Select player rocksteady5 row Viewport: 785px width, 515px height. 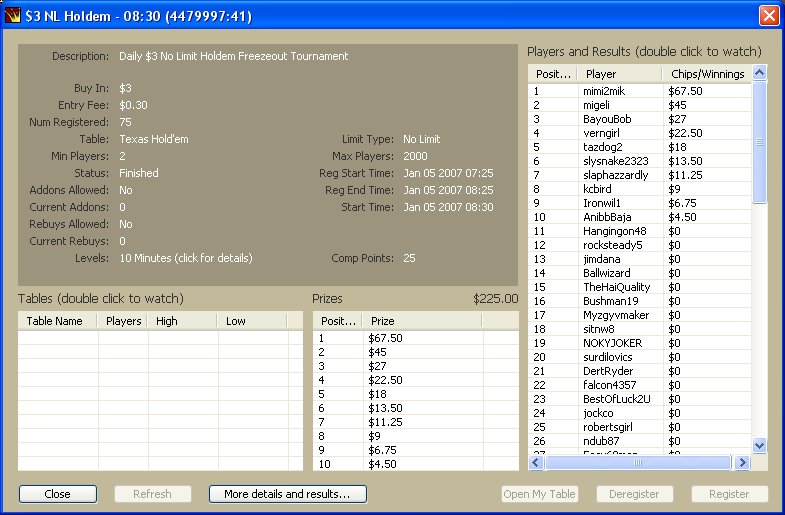point(640,245)
